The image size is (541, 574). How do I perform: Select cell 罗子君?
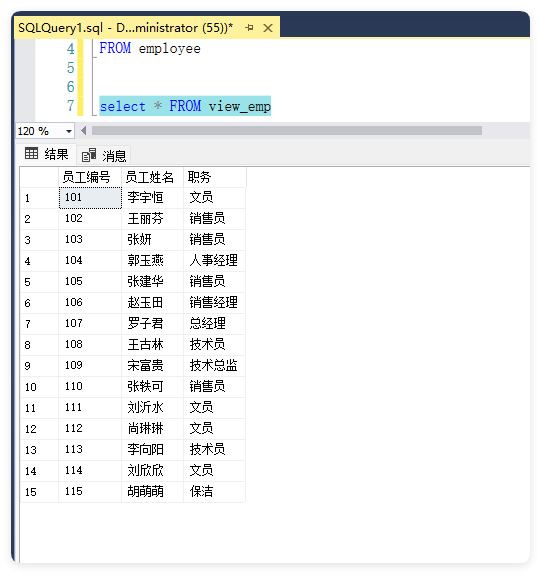pyautogui.click(x=152, y=324)
